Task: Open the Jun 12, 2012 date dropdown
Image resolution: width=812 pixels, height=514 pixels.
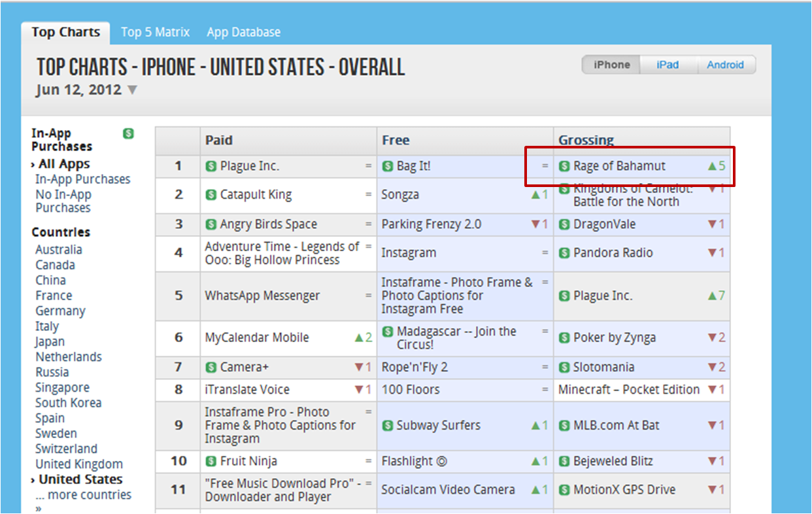Action: pyautogui.click(x=132, y=90)
